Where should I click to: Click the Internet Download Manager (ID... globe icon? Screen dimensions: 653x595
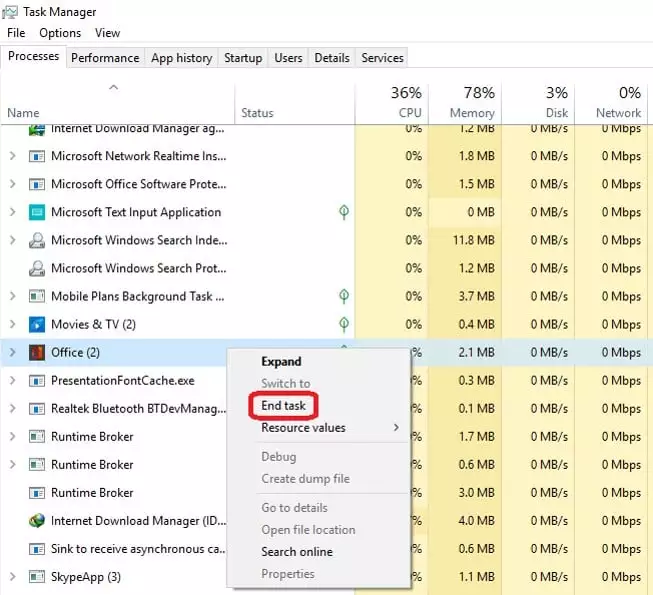tap(37, 521)
